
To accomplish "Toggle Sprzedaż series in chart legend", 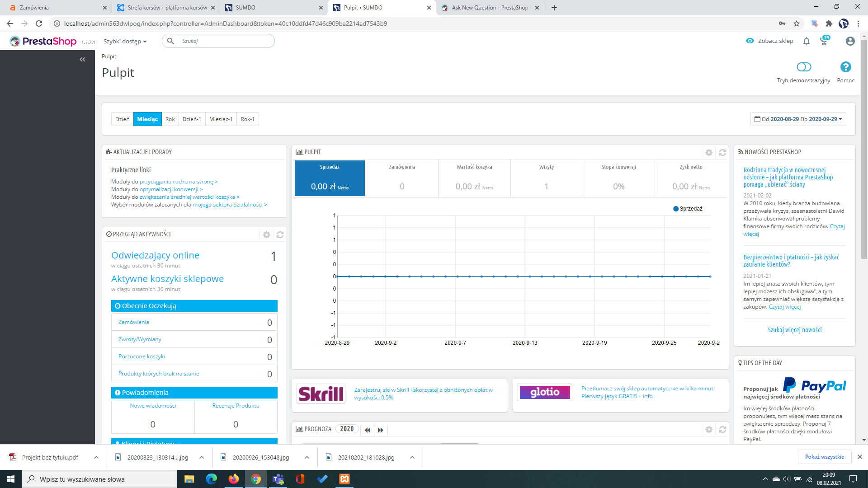I will pos(688,209).
